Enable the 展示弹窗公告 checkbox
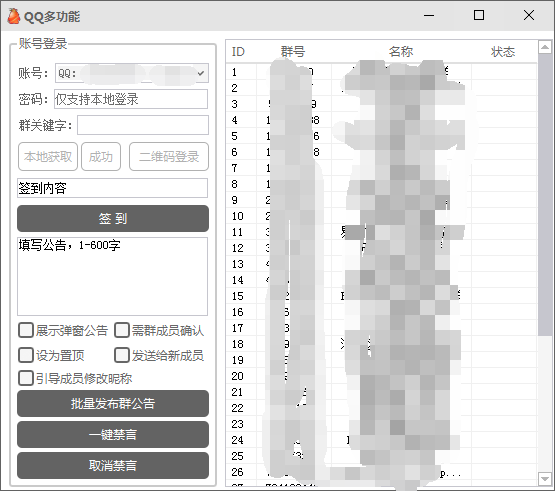Screen dimensions: 555x491 (26, 330)
